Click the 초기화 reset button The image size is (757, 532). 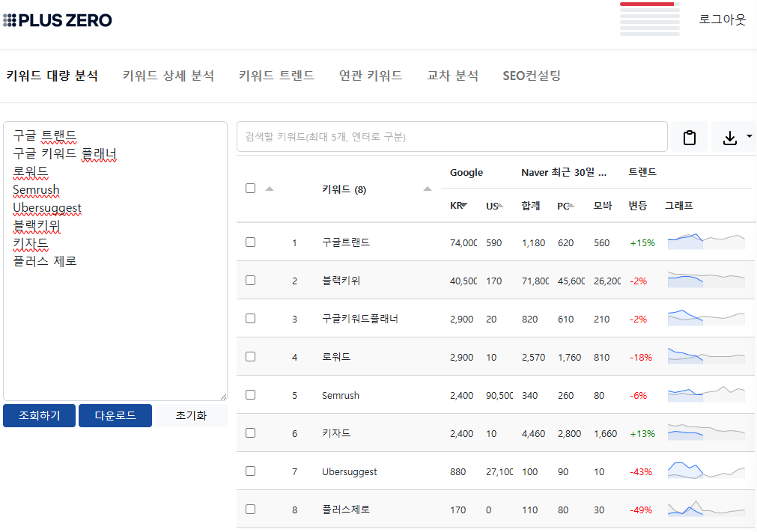[x=191, y=415]
